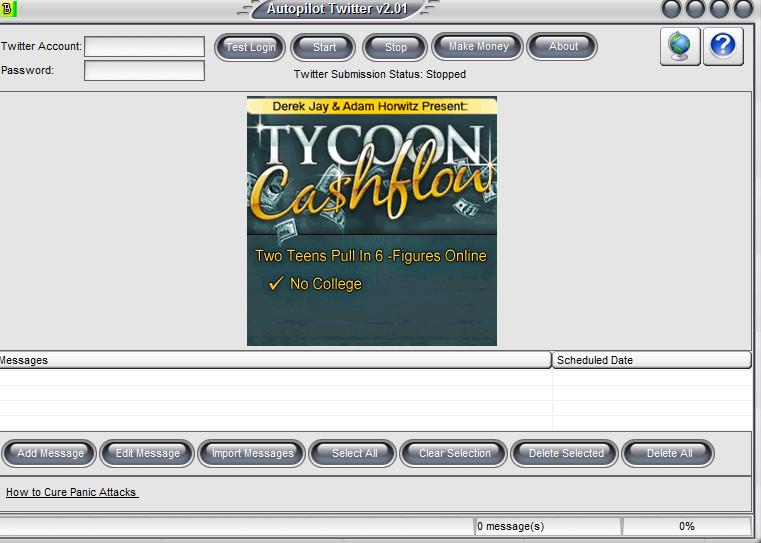The image size is (761, 543).
Task: Click Edit Message button
Action: [147, 453]
